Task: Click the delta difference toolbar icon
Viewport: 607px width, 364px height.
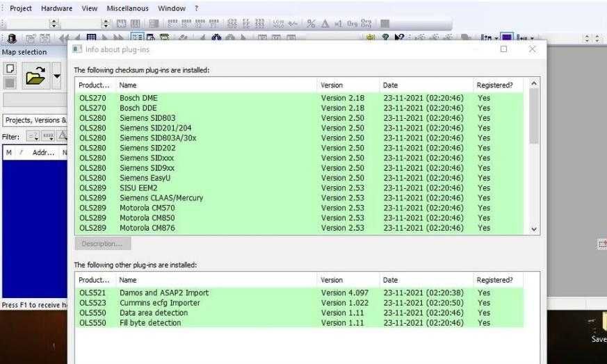Action: [325, 24]
